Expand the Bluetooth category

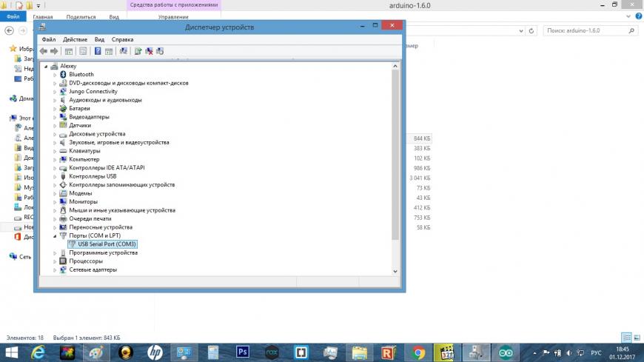click(x=55, y=75)
